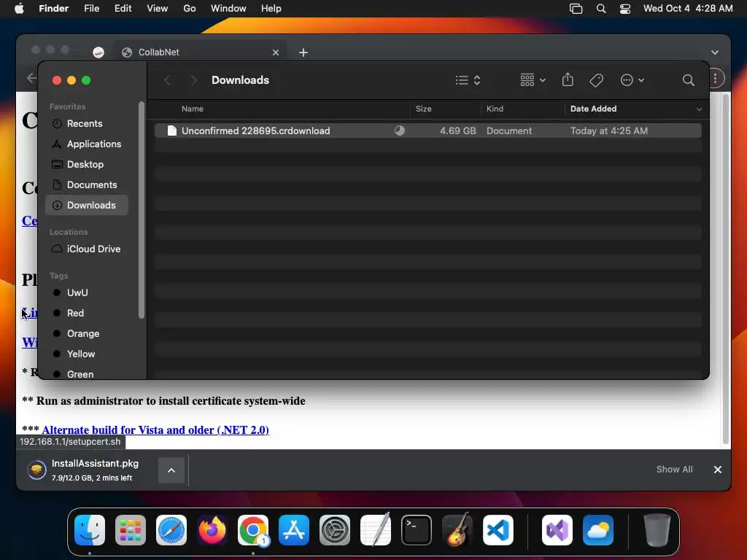Open TextEdit from the Dock
Viewport: 747px width, 560px height.
coord(376,530)
